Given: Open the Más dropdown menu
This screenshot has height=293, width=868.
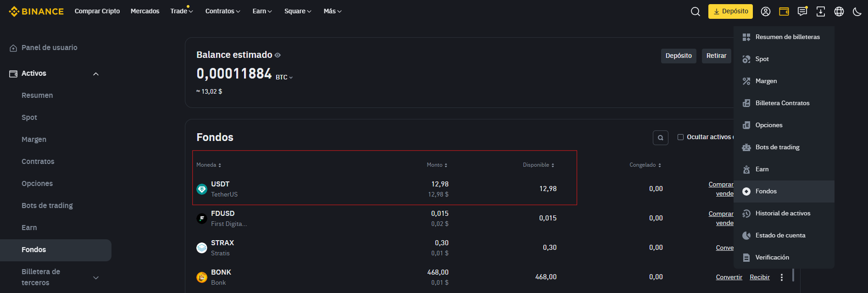Looking at the screenshot, I should click(x=333, y=11).
